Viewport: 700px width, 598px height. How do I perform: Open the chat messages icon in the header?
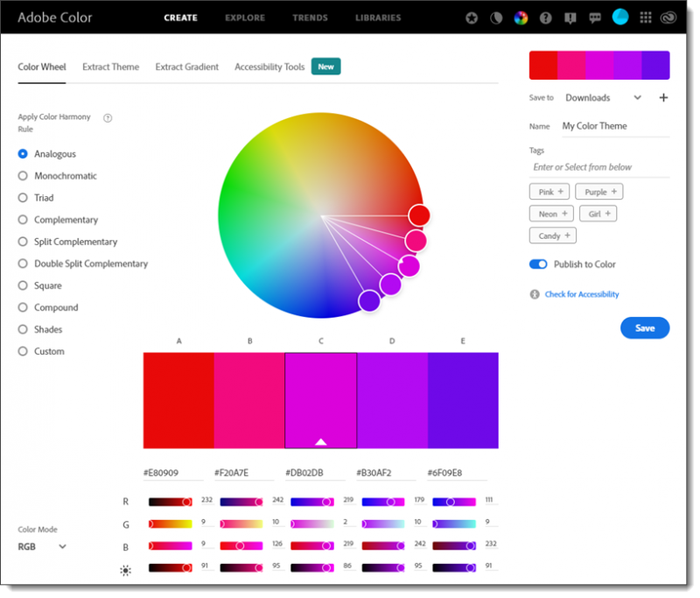[595, 18]
